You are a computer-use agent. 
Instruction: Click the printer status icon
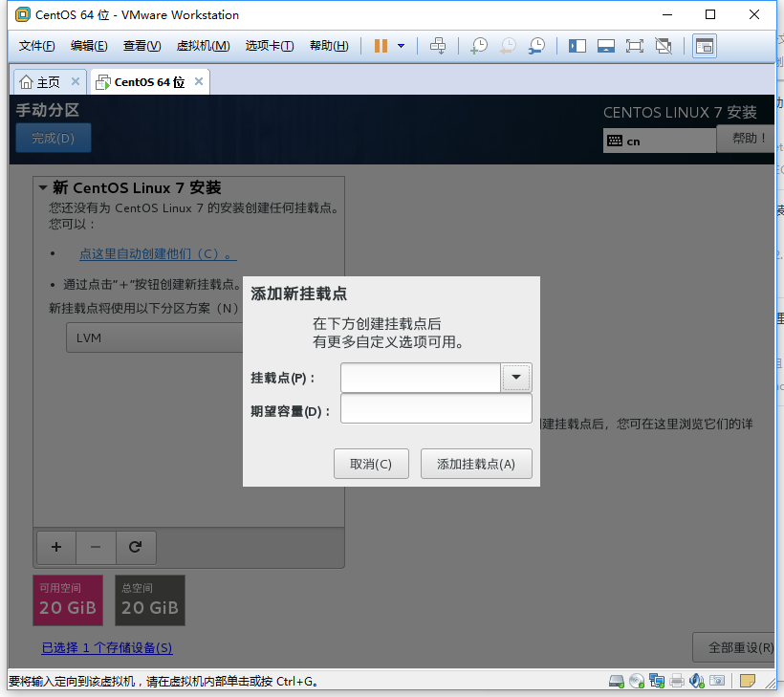677,681
